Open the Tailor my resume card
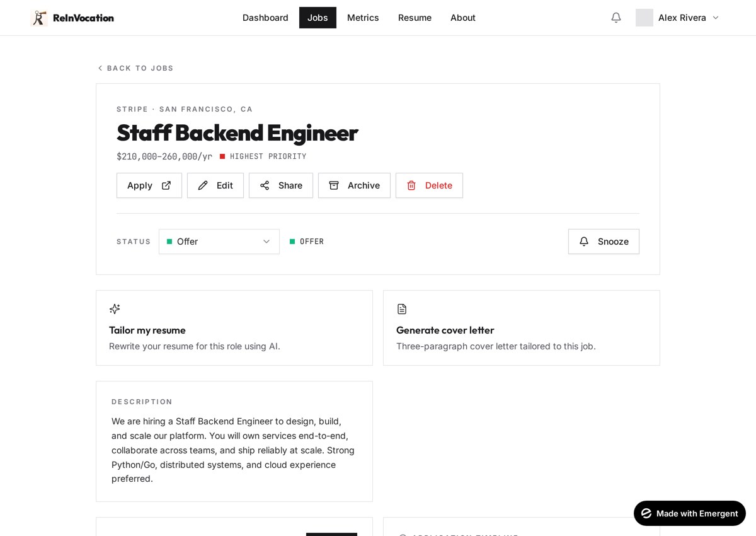The width and height of the screenshot is (756, 536). pos(234,328)
